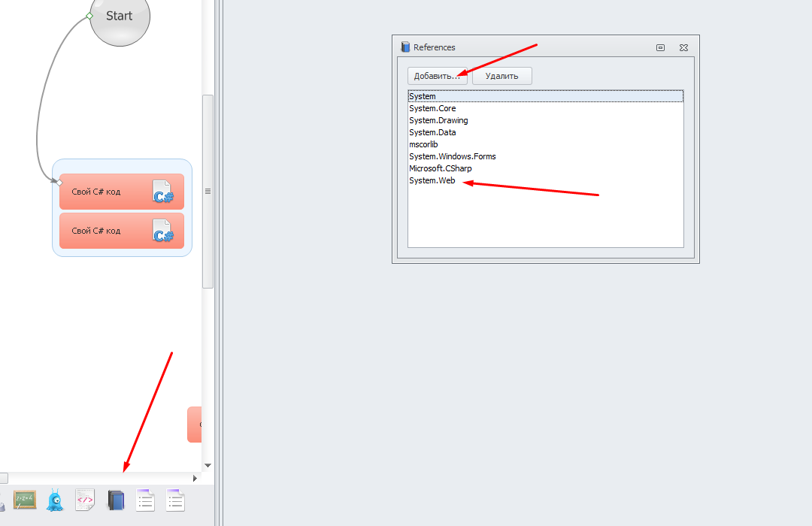Click the input connector on the C# block group
The width and height of the screenshot is (812, 526).
[x=59, y=183]
